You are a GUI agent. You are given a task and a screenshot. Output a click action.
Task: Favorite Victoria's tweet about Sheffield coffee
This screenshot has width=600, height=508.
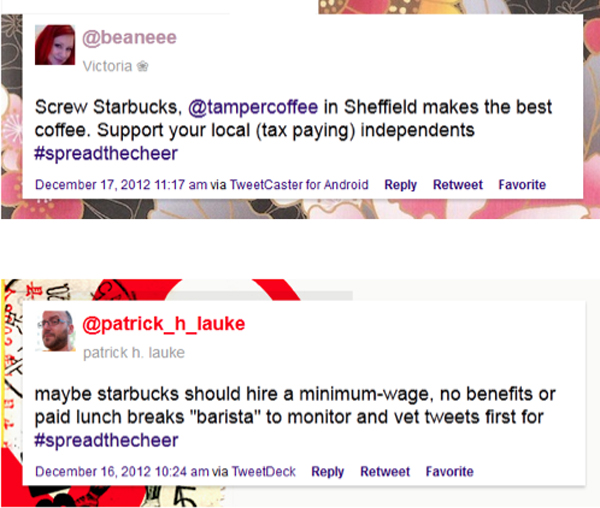pyautogui.click(x=522, y=185)
